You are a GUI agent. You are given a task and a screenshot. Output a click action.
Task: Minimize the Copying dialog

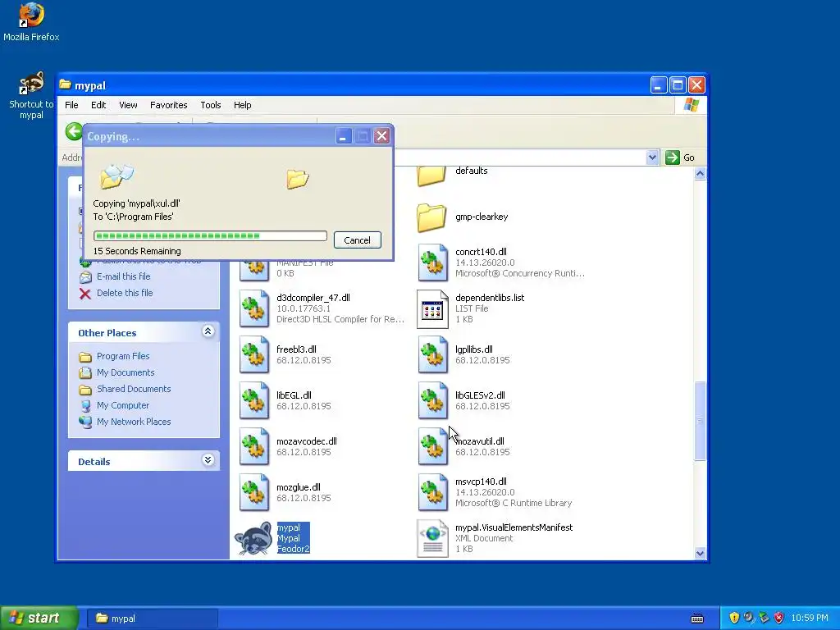tap(344, 136)
